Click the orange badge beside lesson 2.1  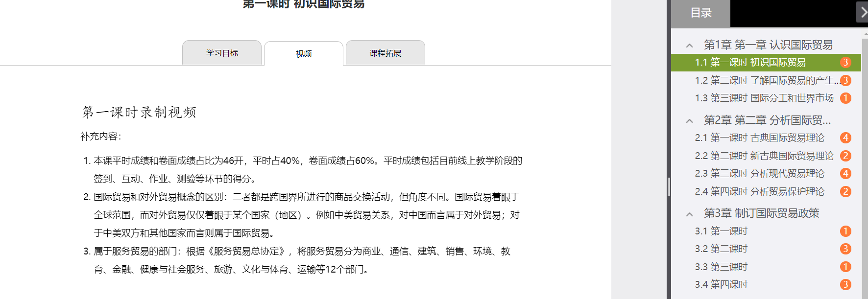tap(845, 138)
